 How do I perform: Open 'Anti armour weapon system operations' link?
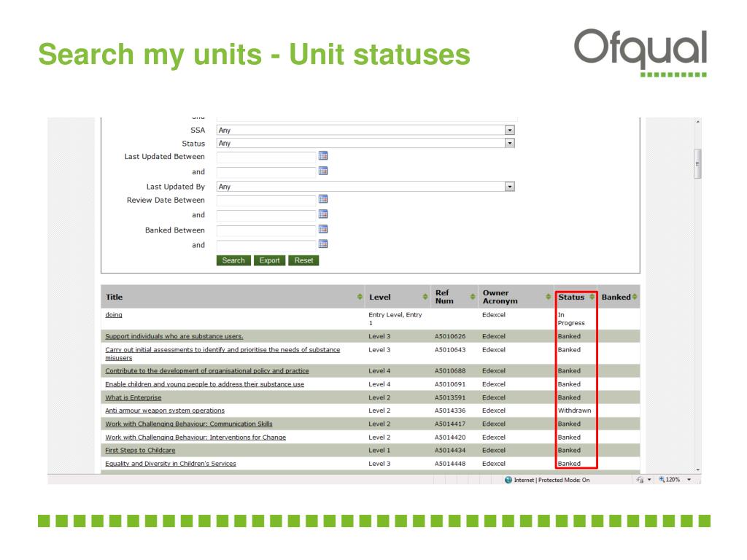tap(165, 411)
